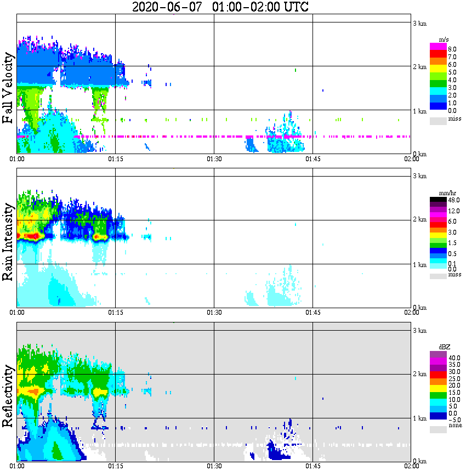Image resolution: width=466 pixels, height=476 pixels.
Task: Click the 01:30 tick under Rain Intensity plot
Action: (214, 313)
